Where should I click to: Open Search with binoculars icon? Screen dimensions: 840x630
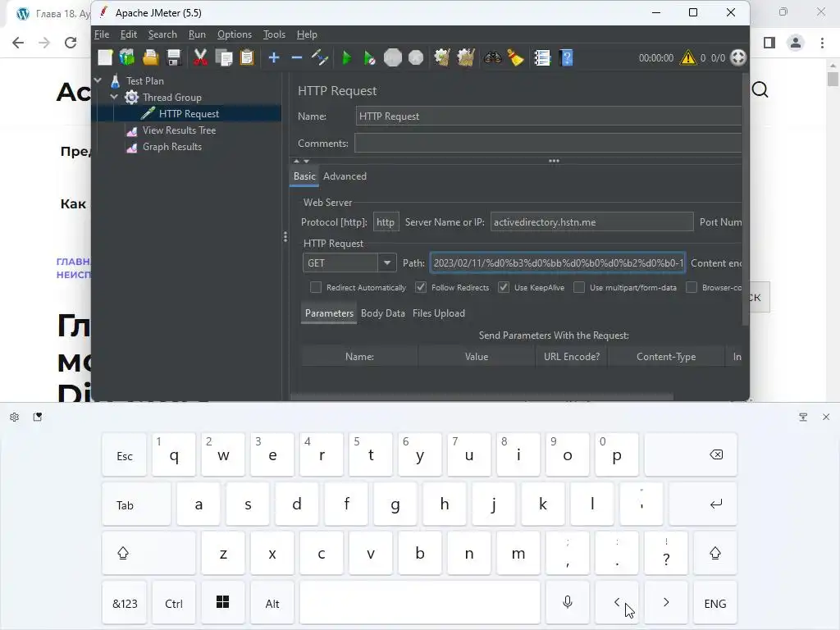(x=493, y=57)
